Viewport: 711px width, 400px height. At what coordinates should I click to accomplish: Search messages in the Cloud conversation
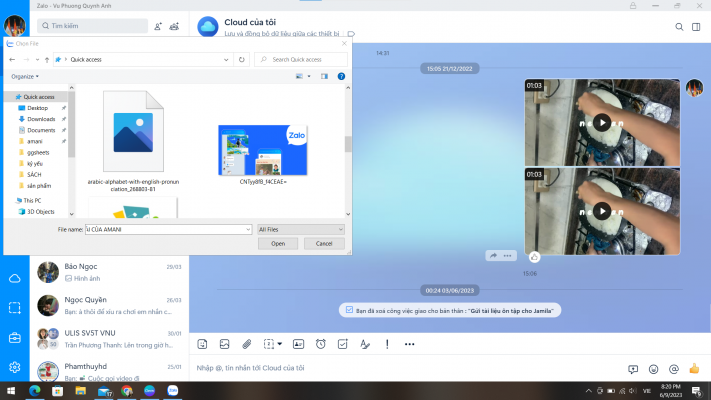pos(679,27)
